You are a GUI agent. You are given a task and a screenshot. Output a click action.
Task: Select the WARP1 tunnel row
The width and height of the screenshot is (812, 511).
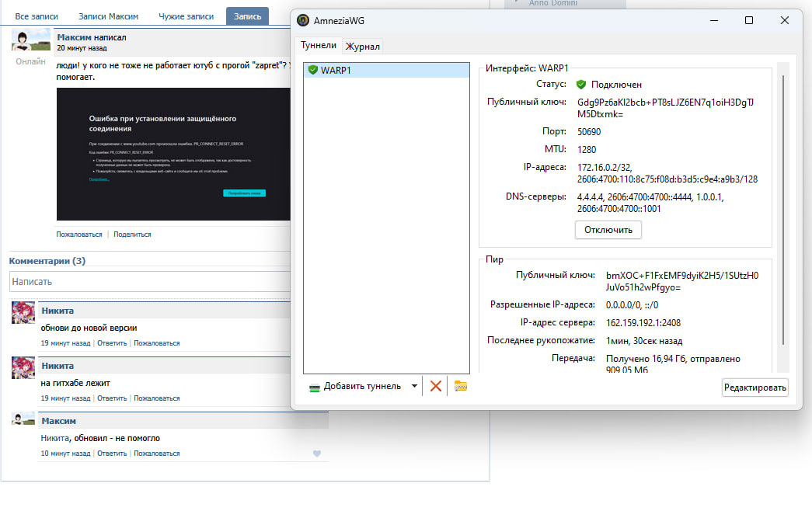pyautogui.click(x=386, y=70)
